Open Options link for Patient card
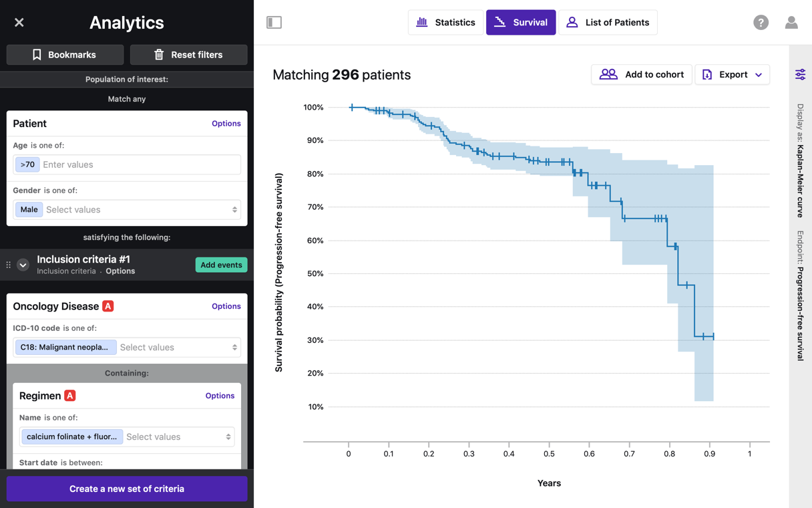 [226, 124]
